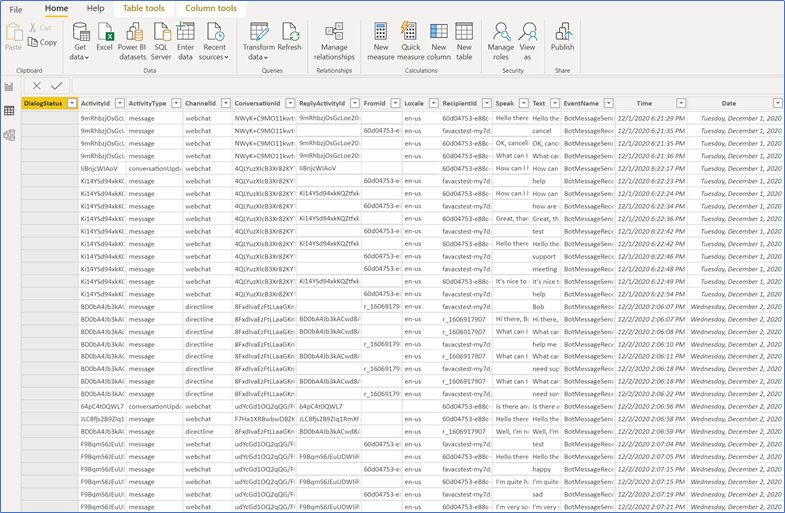The width and height of the screenshot is (785, 513).
Task: Open ActivityType column filter dropdown
Action: [176, 103]
